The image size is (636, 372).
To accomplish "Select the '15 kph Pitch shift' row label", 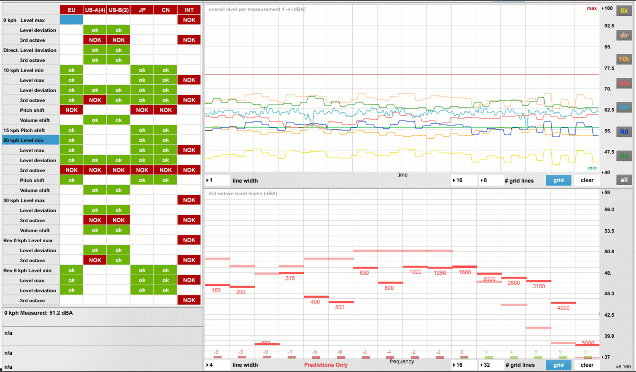I will coord(31,130).
